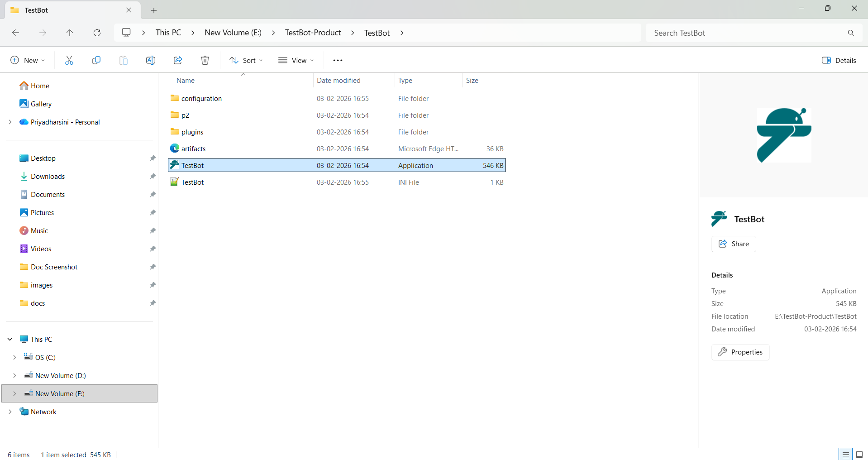Click the Search TestBot input field
868x460 pixels.
click(x=747, y=33)
